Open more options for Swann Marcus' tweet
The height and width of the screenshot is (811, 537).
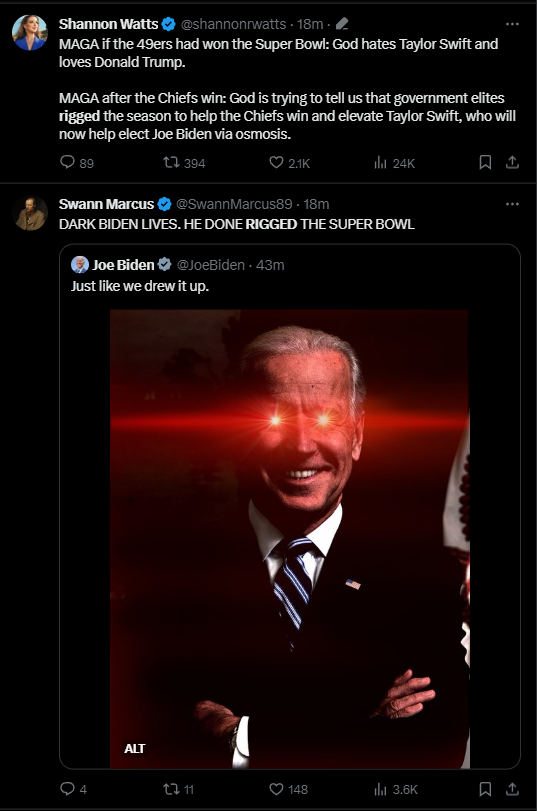coord(512,204)
